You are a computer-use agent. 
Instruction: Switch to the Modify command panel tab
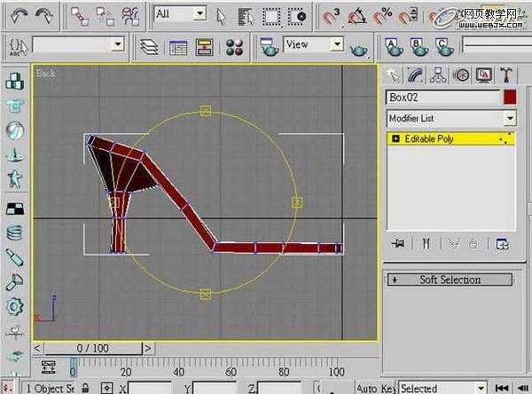coord(415,75)
